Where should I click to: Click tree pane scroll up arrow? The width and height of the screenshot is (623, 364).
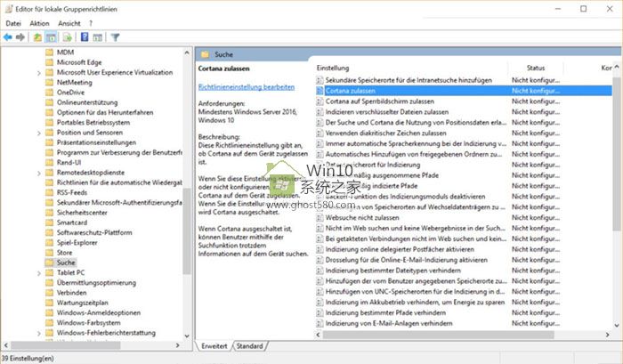pyautogui.click(x=187, y=52)
